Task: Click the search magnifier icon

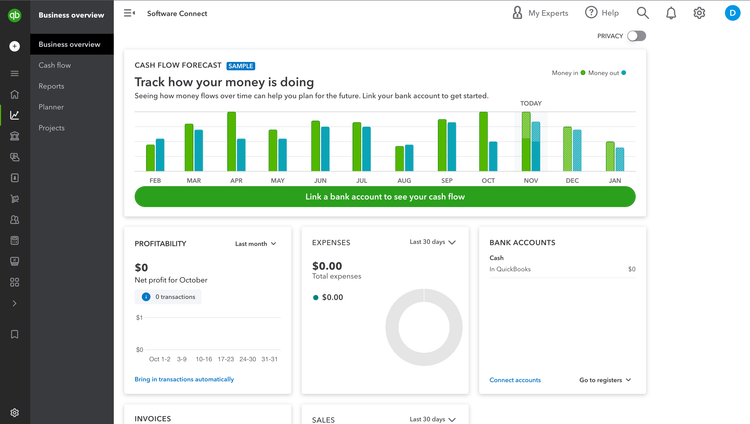Action: pos(643,13)
